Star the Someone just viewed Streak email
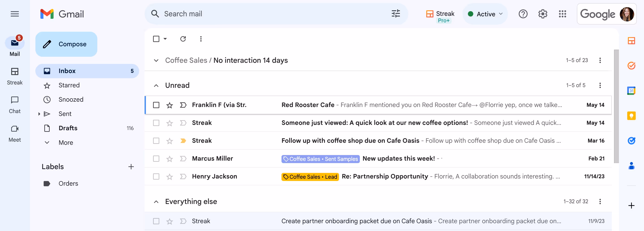Image resolution: width=644 pixels, height=231 pixels. [169, 123]
